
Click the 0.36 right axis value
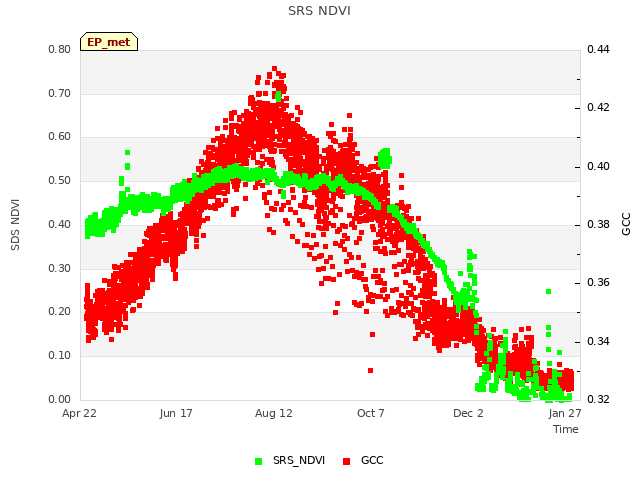(x=598, y=282)
